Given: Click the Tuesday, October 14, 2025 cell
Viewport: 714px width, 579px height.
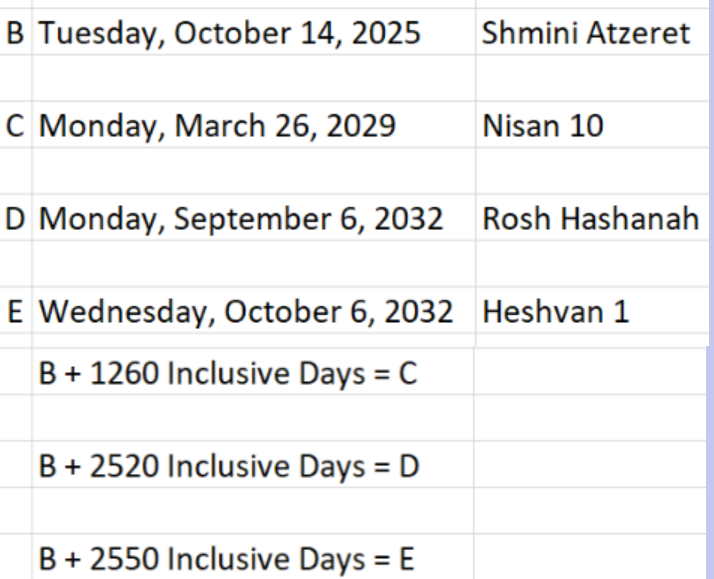Looking at the screenshot, I should 230,34.
